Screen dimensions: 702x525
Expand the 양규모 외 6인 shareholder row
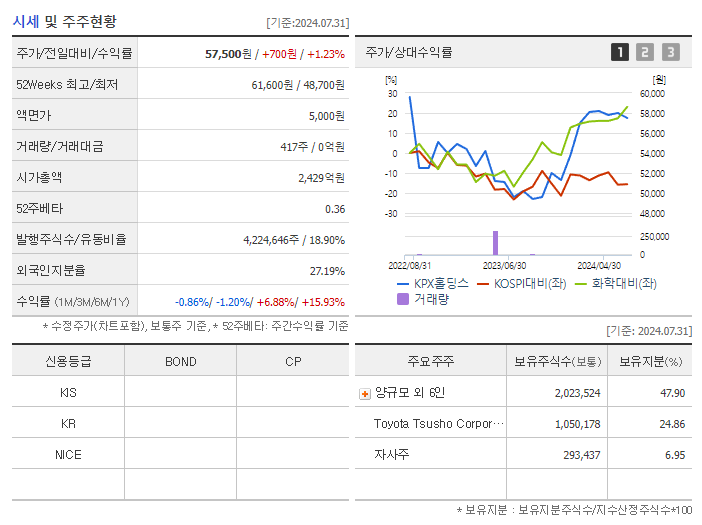(x=365, y=394)
